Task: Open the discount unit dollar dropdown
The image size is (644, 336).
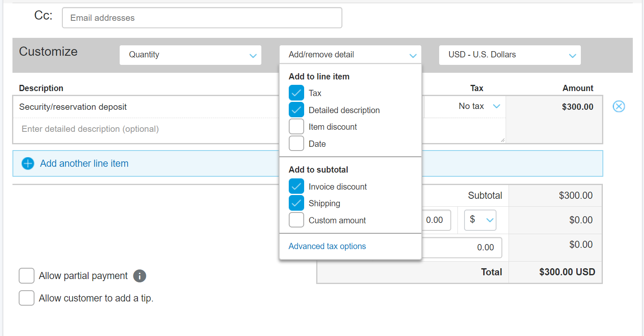Action: (480, 220)
